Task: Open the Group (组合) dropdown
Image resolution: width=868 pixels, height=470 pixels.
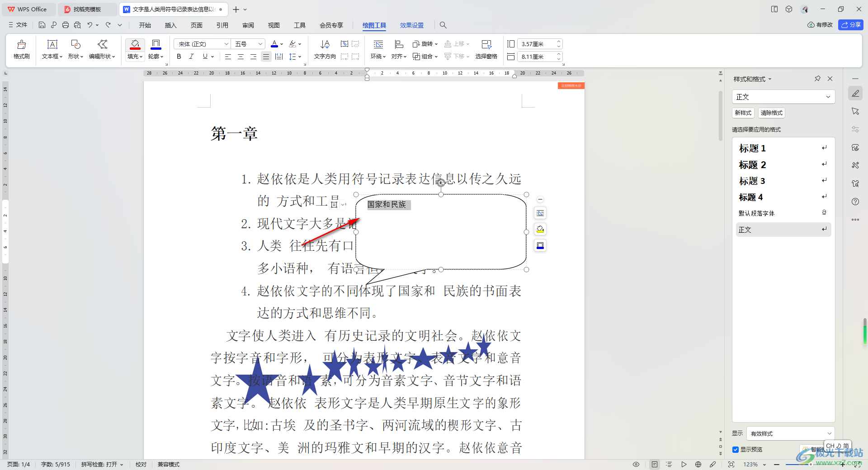Action: (x=425, y=56)
